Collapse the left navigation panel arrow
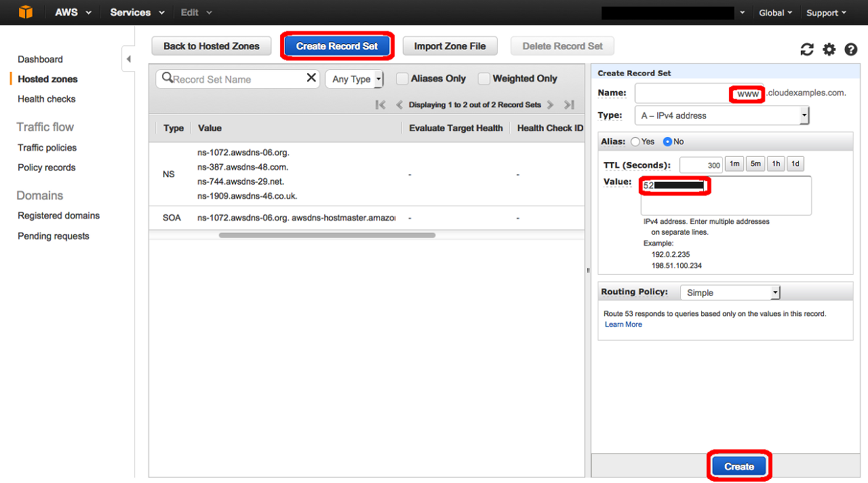The height and width of the screenshot is (483, 868). [129, 59]
